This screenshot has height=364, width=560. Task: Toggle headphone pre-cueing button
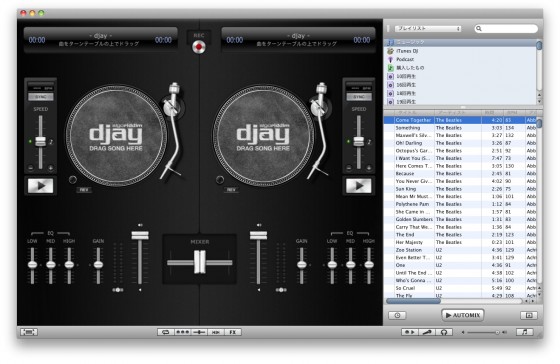tap(444, 332)
